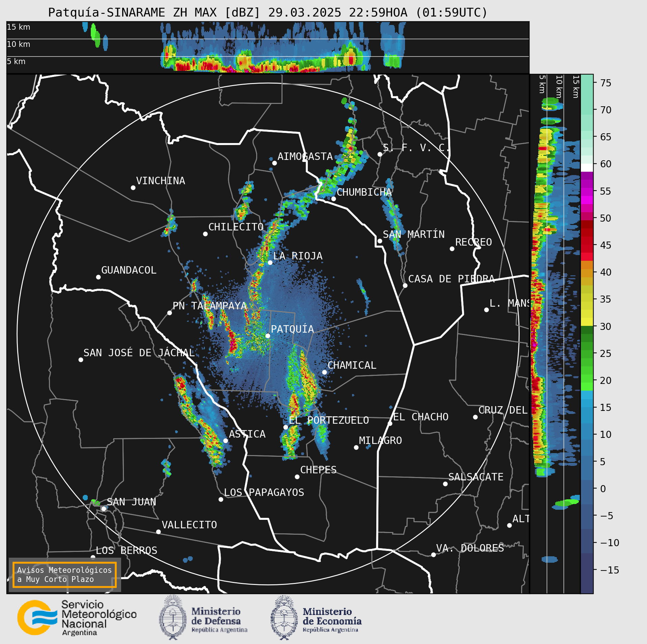The height and width of the screenshot is (644, 647).
Task: Click the San Martín location dot
Action: tap(380, 241)
